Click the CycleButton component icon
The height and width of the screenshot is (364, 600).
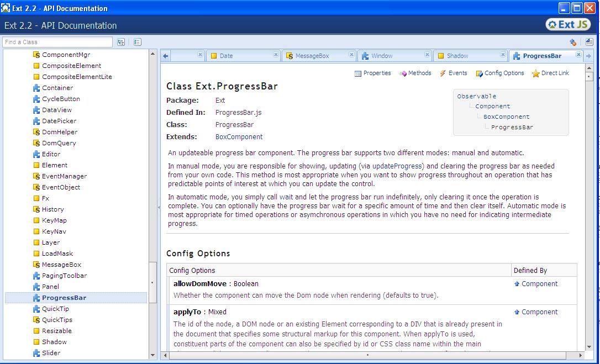(36, 99)
